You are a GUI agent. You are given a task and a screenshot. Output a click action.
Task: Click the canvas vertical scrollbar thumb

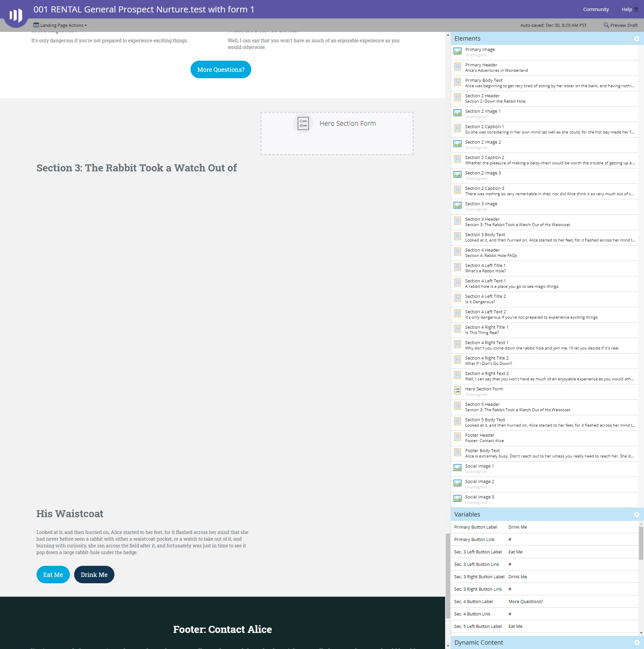pyautogui.click(x=447, y=576)
